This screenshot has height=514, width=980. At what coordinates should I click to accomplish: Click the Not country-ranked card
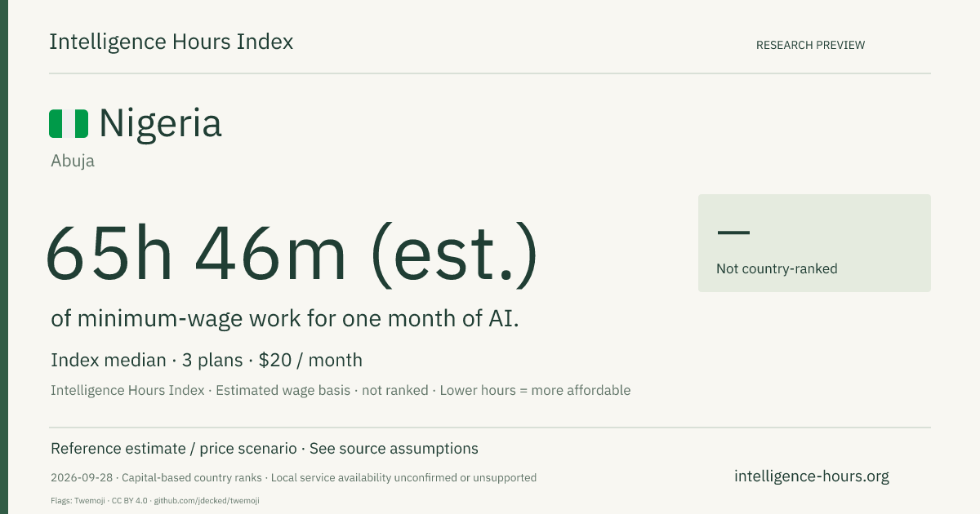point(814,243)
